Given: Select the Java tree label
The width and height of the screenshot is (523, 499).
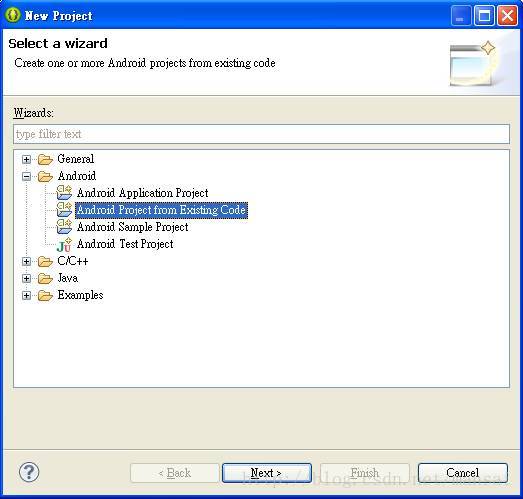Looking at the screenshot, I should pos(68,278).
